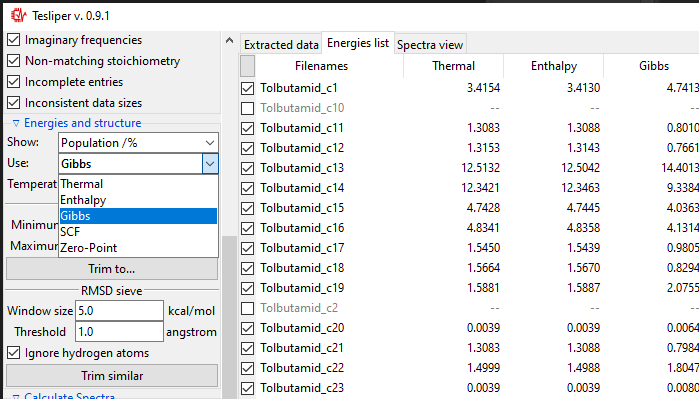
Task: Open the Spectra view tab
Action: [430, 45]
